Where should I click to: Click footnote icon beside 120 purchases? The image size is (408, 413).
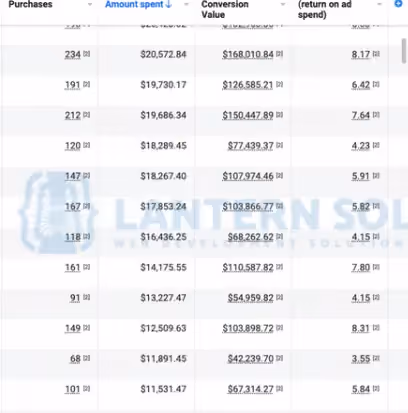(x=86, y=145)
